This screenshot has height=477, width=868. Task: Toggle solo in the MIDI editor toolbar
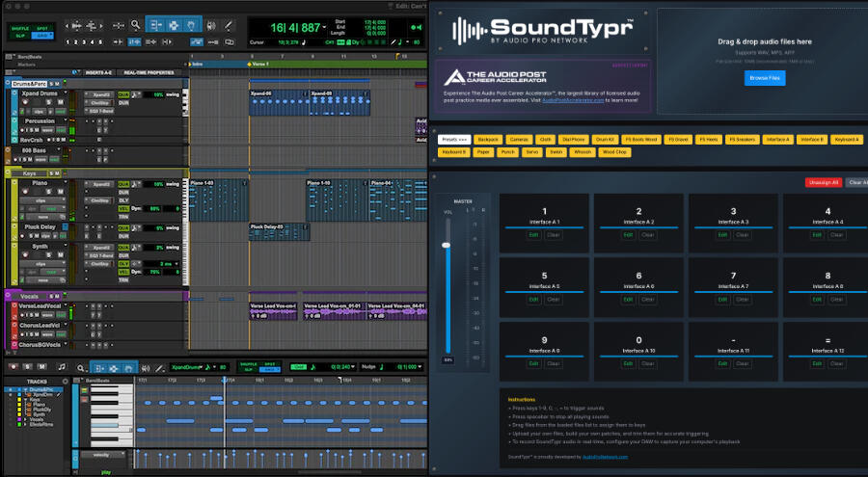pos(27,367)
